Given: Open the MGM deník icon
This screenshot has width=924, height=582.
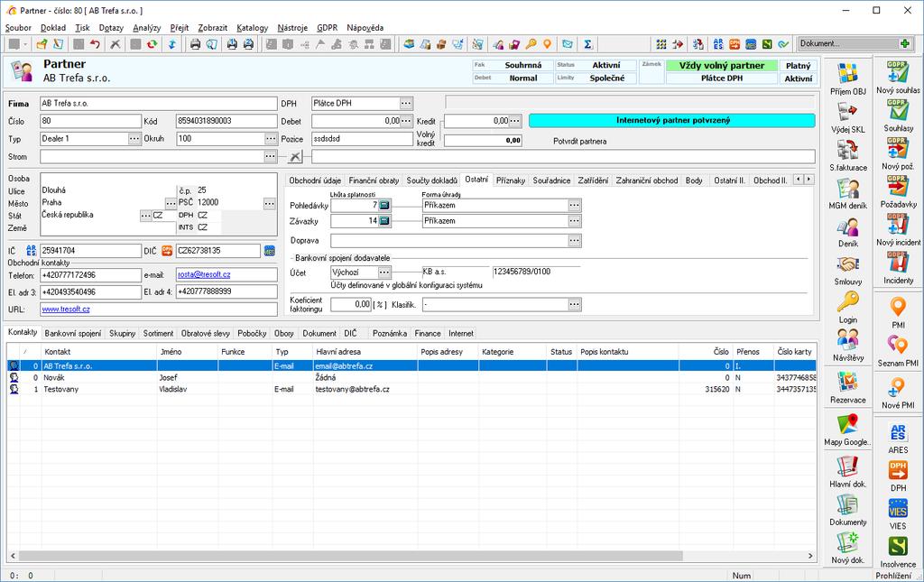Looking at the screenshot, I should point(847,193).
